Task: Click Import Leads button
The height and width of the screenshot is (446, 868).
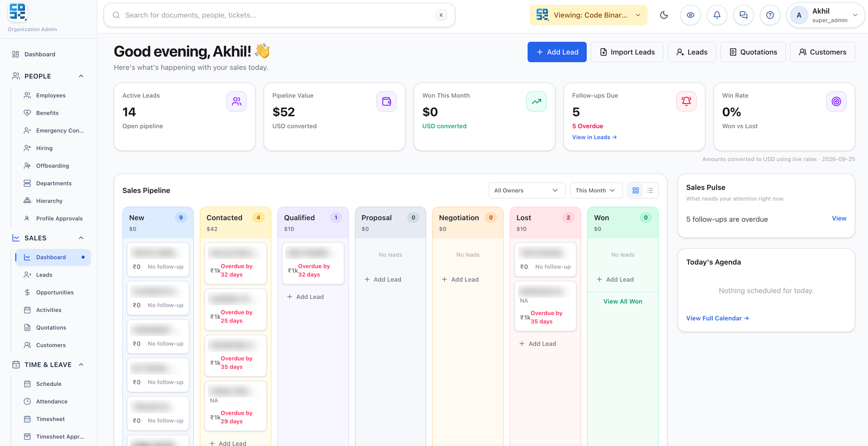Action: click(627, 52)
